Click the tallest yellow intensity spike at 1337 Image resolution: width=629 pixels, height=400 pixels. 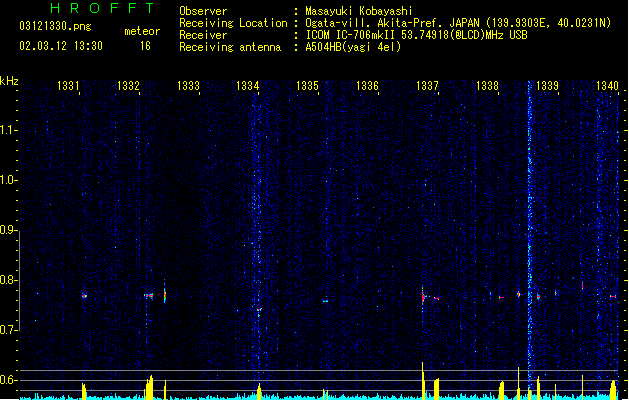[422, 380]
